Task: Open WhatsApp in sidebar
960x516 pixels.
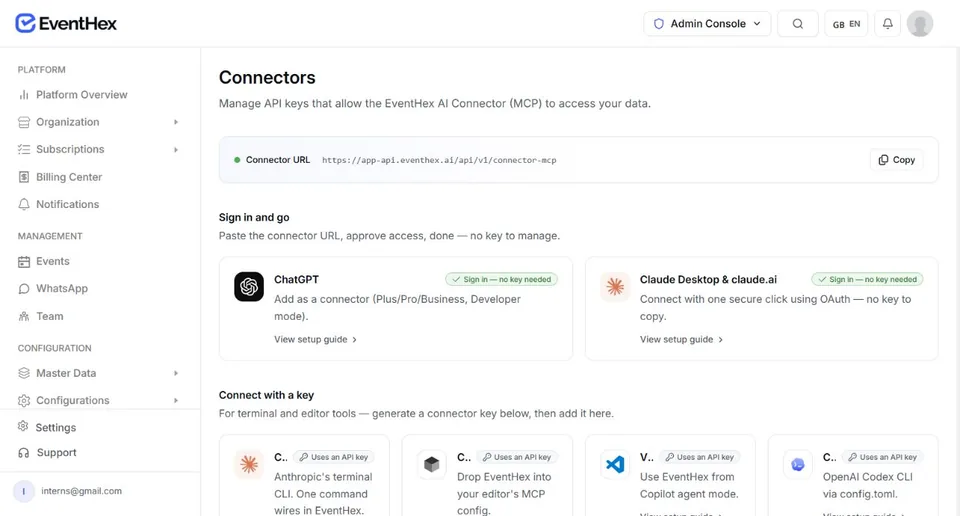Action: (62, 288)
